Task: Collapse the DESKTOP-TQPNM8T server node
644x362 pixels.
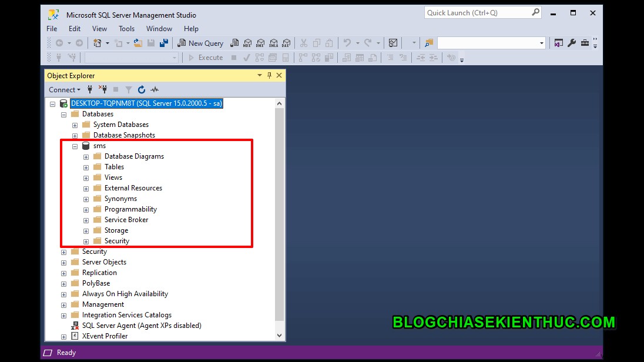Action: pos(52,104)
